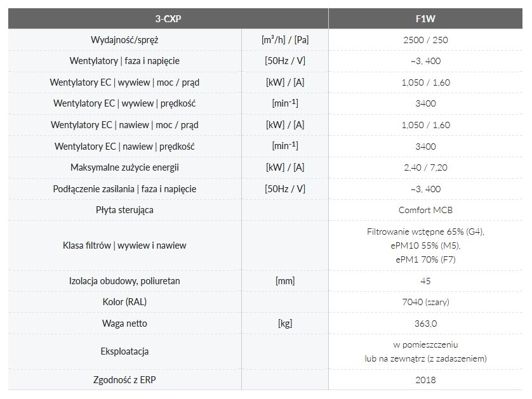The width and height of the screenshot is (532, 399).
Task: Click the 3-CXP column header
Action: 168,18
